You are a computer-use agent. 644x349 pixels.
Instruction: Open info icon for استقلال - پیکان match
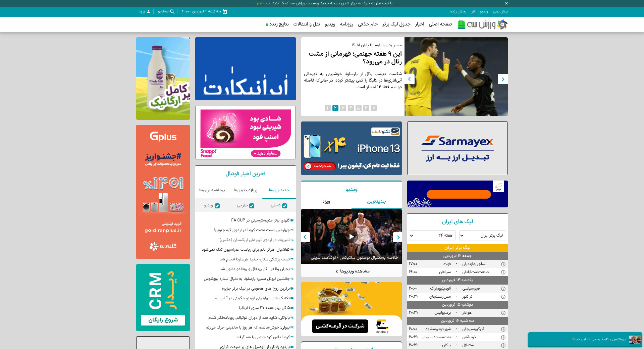point(503,345)
